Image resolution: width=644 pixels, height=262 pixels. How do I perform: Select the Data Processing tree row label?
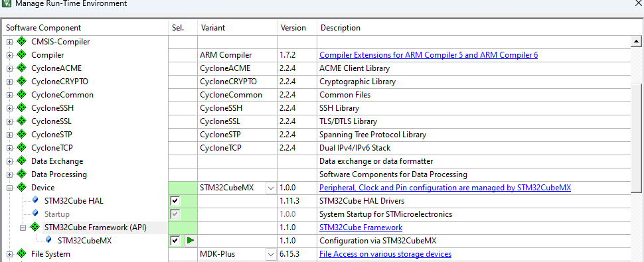(x=59, y=174)
